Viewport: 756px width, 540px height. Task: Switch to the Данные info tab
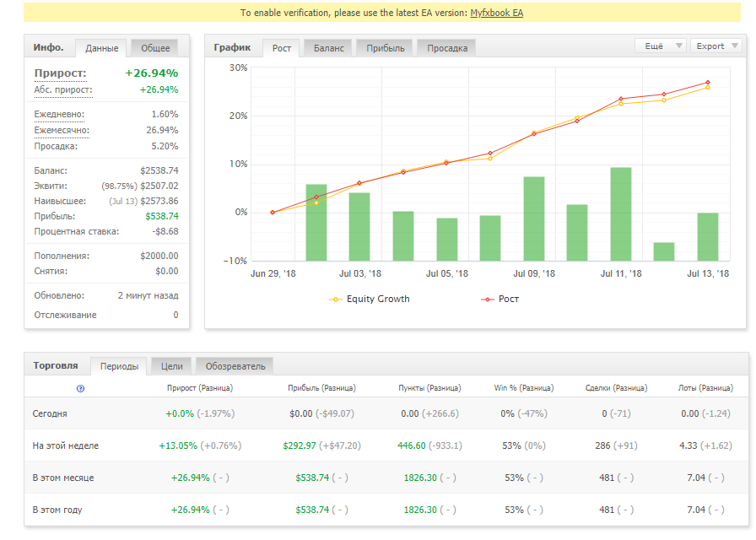[x=102, y=48]
